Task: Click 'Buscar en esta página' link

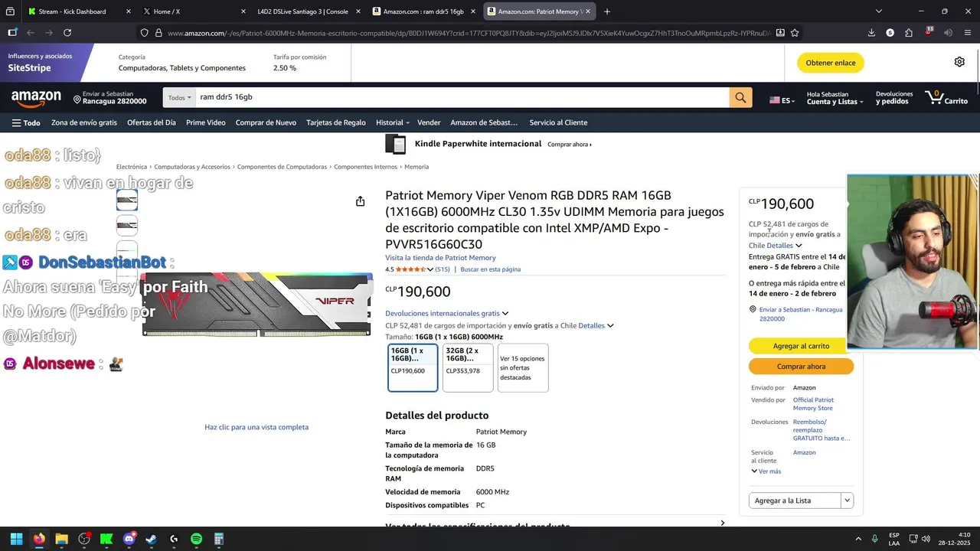Action: coord(491,269)
